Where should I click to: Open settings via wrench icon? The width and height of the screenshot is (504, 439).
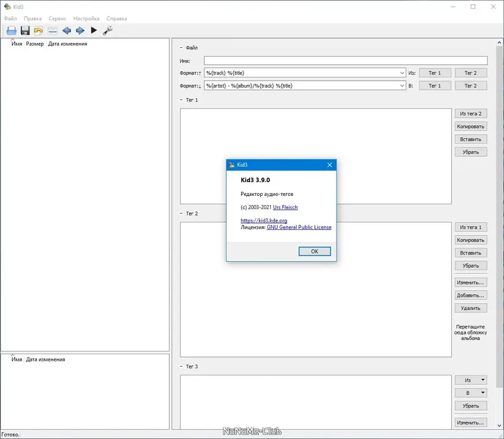point(107,30)
